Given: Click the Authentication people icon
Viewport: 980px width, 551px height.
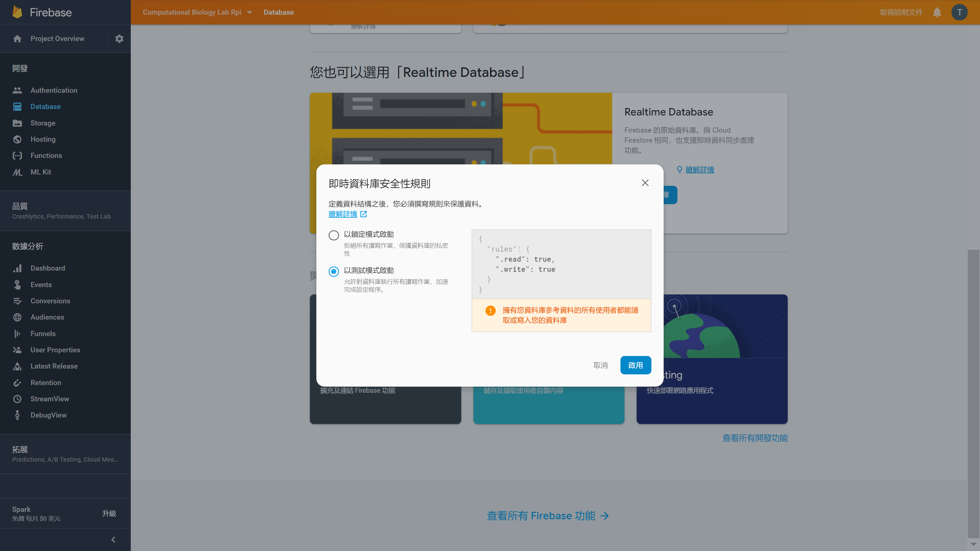Looking at the screenshot, I should (x=17, y=91).
